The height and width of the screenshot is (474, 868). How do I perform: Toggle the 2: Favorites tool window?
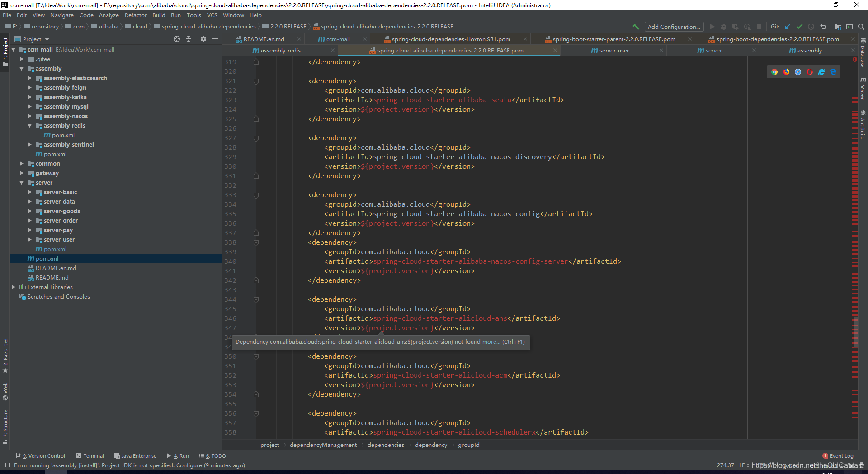pos(5,355)
